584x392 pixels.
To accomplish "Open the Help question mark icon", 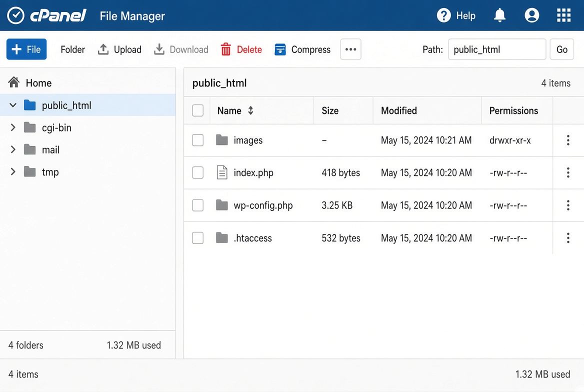I will tap(443, 15).
